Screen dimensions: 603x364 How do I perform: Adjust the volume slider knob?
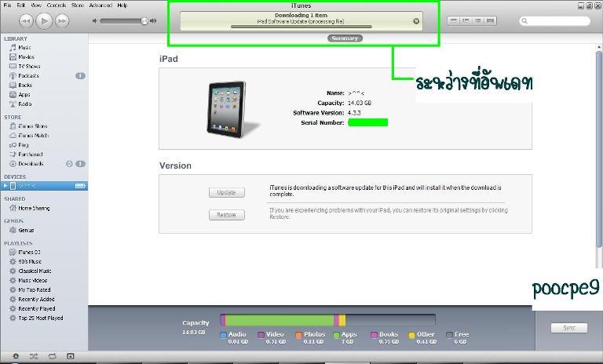tap(144, 20)
